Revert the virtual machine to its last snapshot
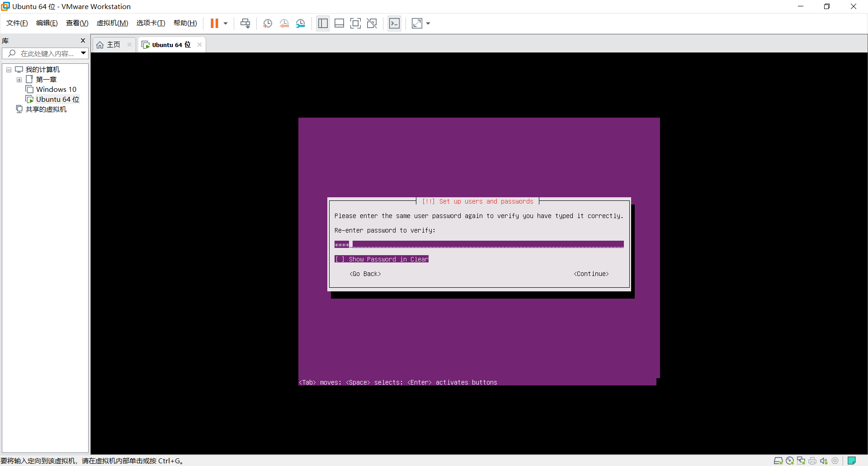 pyautogui.click(x=284, y=24)
